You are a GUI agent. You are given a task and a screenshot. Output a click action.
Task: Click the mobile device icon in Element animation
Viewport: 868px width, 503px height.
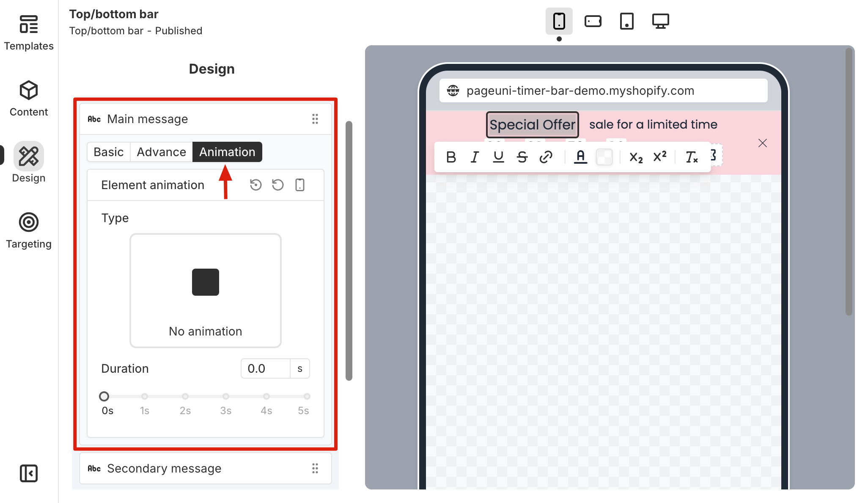point(300,185)
